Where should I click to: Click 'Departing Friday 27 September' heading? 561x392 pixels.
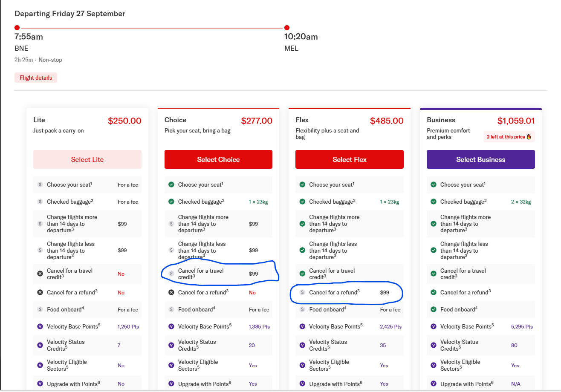pyautogui.click(x=70, y=14)
